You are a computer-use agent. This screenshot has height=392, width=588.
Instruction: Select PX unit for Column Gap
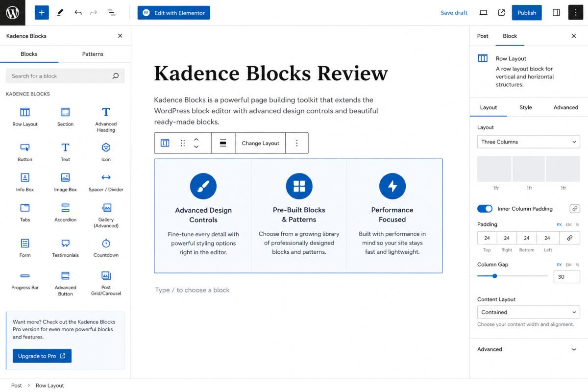(x=559, y=265)
